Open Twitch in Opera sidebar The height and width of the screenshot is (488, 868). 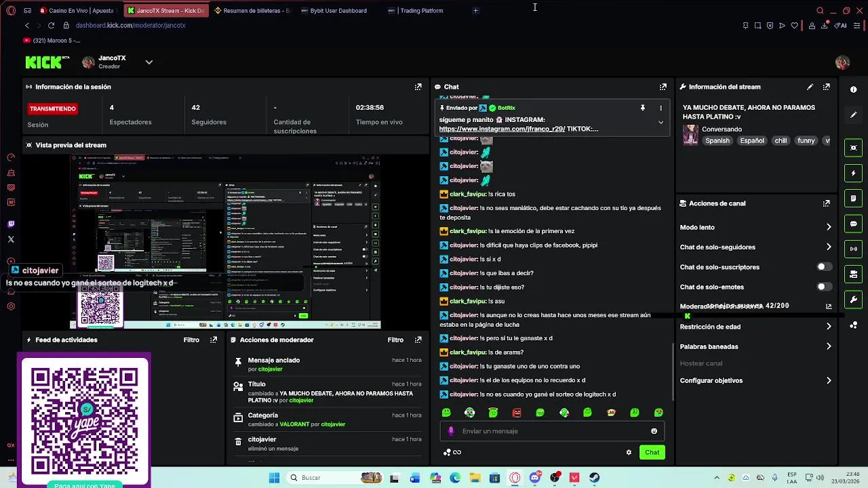coord(11,224)
